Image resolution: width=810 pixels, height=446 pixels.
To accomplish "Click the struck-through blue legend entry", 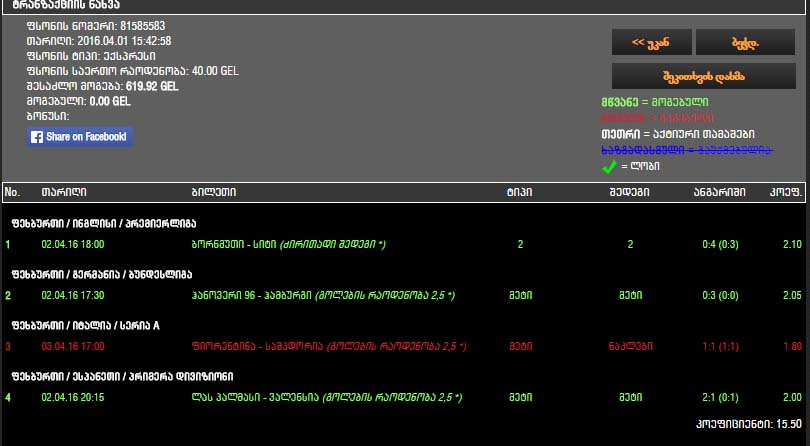I will pyautogui.click(x=687, y=150).
